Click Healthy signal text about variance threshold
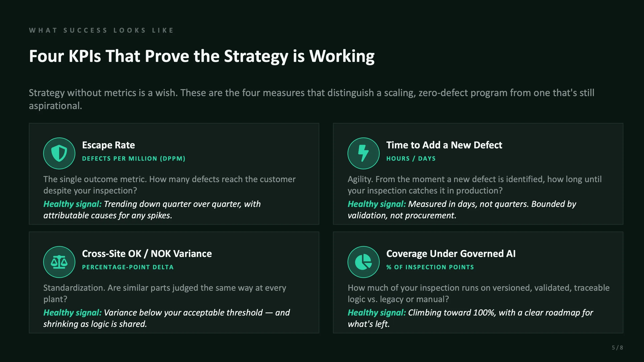The image size is (644, 362). click(167, 318)
